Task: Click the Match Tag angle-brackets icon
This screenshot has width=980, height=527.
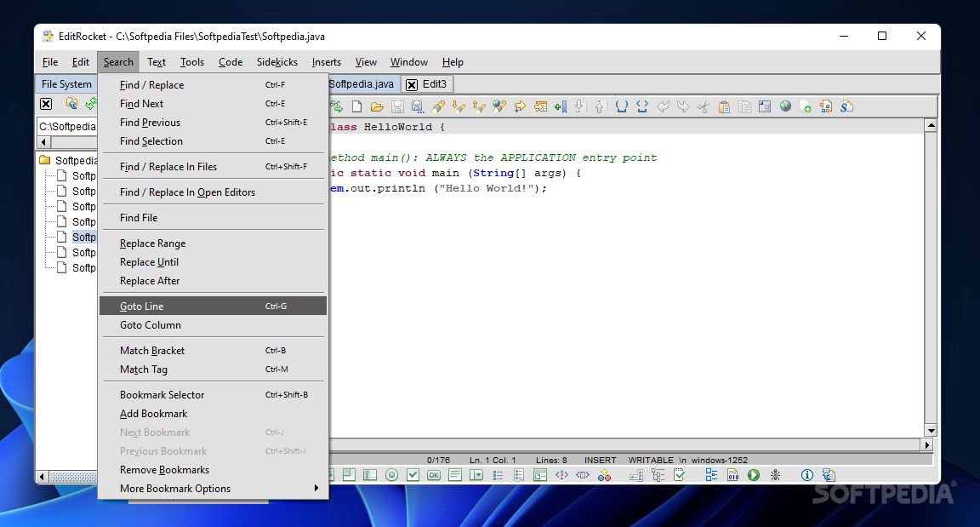Action: coord(642,107)
